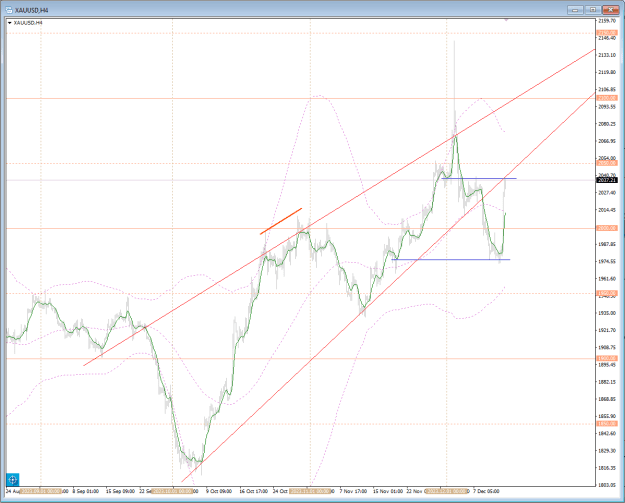Click the 1803.05 price scale value
Screen dimensions: 625x503
(x=607, y=485)
